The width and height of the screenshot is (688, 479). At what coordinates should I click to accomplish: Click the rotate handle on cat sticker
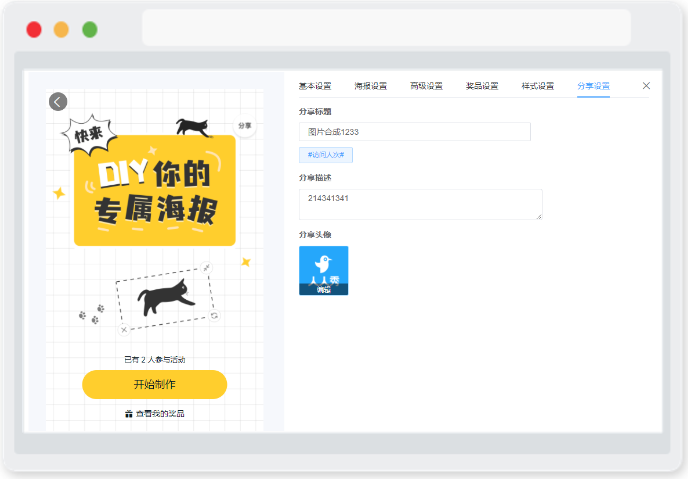214,315
